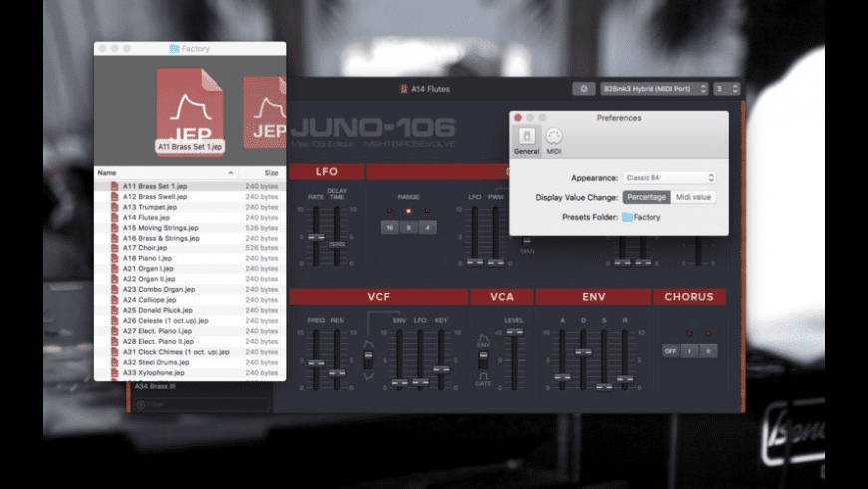Screen dimensions: 868x489
Task: Toggle the VCF envelope polarity switch
Action: click(x=368, y=360)
